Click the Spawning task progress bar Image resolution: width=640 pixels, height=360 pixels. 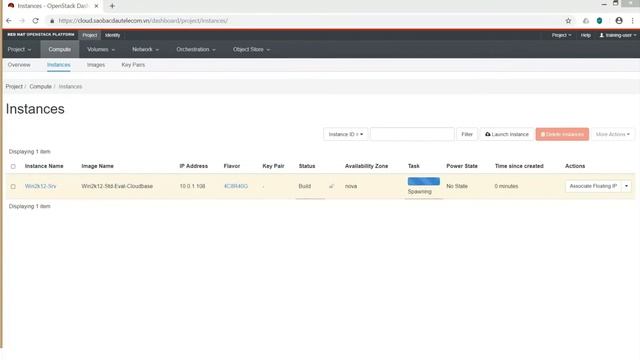(x=424, y=181)
